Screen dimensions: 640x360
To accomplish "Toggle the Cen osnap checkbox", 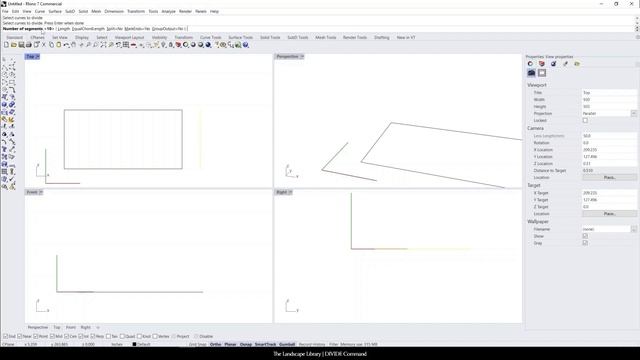I will pyautogui.click(x=67, y=336).
